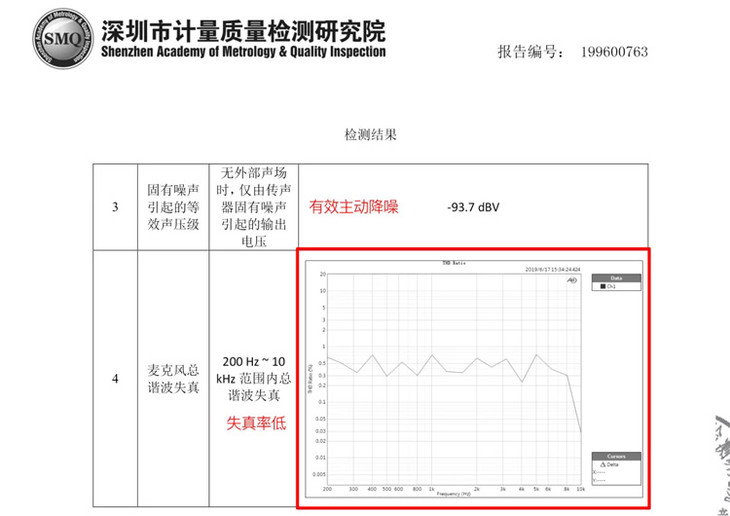
Task: Click the 固有噪声引起的等效声压级 cell
Action: [173, 207]
